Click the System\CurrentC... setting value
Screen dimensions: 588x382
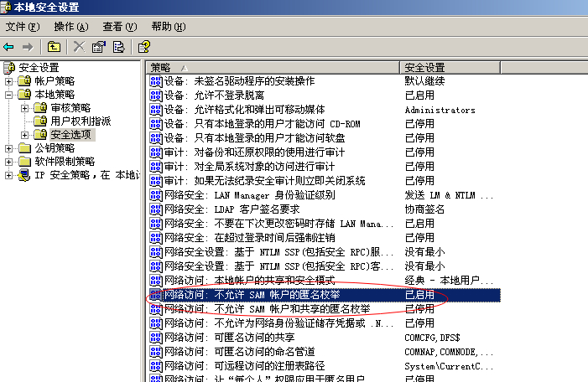(449, 366)
